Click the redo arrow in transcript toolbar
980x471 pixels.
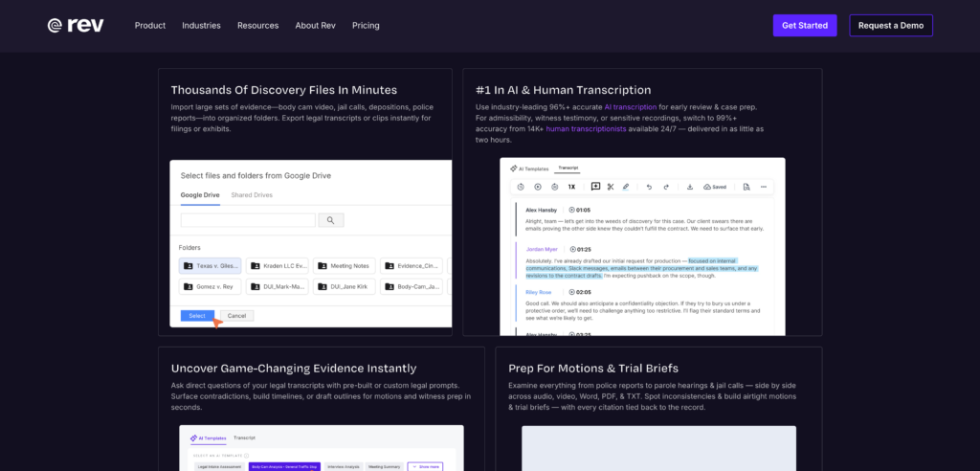665,187
